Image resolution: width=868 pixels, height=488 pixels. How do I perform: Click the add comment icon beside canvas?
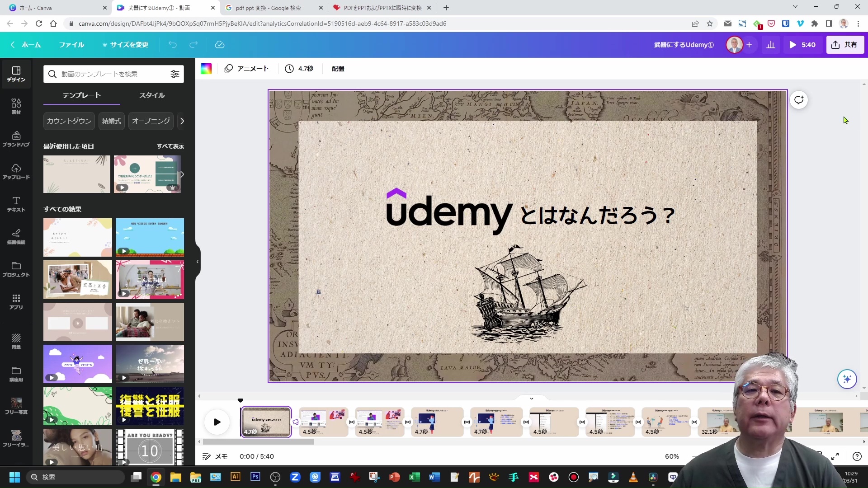[799, 100]
